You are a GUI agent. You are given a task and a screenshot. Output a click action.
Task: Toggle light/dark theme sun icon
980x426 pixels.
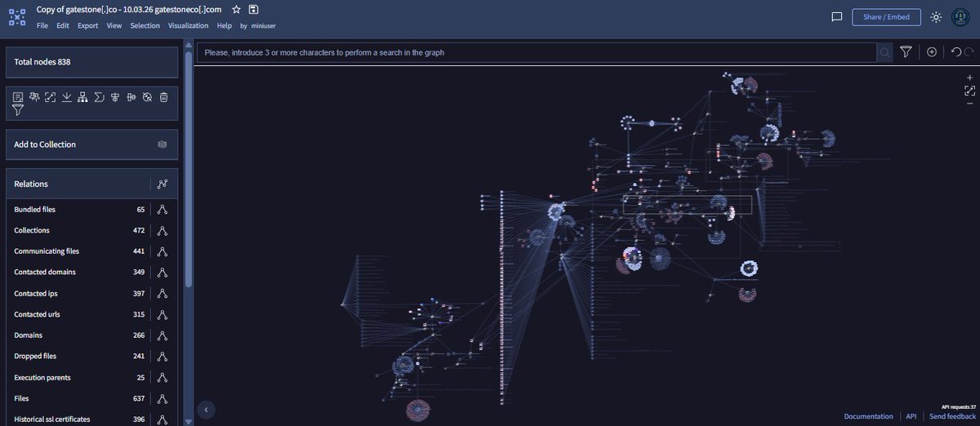(936, 17)
